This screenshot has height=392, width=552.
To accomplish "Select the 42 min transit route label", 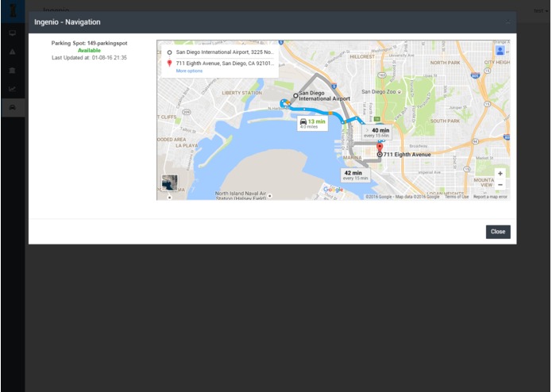I will (x=355, y=175).
